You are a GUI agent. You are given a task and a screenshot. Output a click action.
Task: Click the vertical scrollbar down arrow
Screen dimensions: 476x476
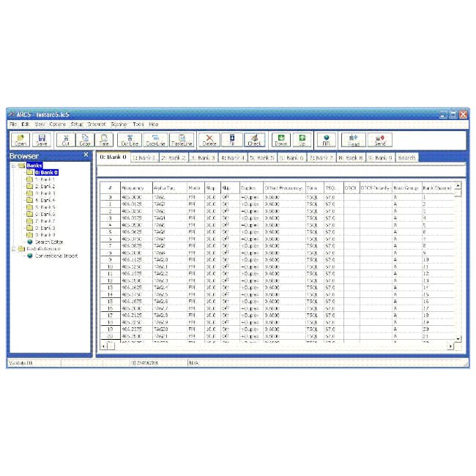tap(458, 339)
